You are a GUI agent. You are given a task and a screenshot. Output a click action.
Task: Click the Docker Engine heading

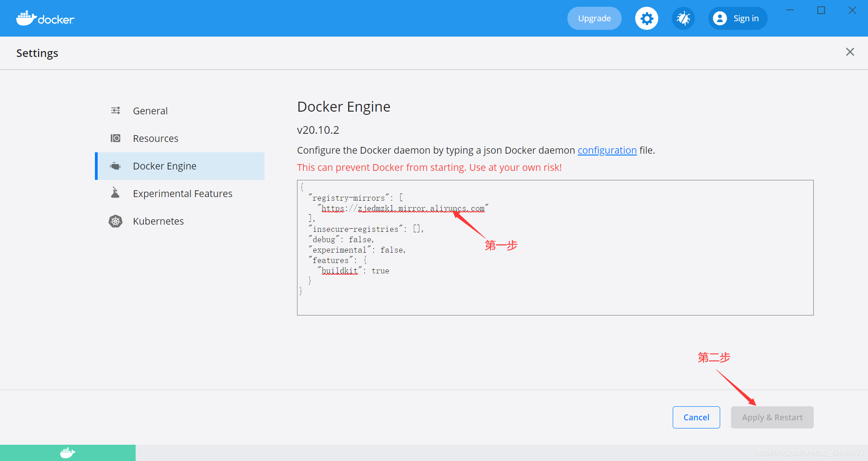click(344, 107)
